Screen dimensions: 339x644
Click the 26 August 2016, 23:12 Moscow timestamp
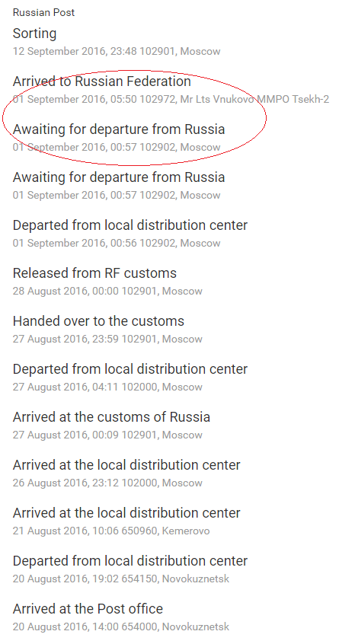[x=107, y=483]
